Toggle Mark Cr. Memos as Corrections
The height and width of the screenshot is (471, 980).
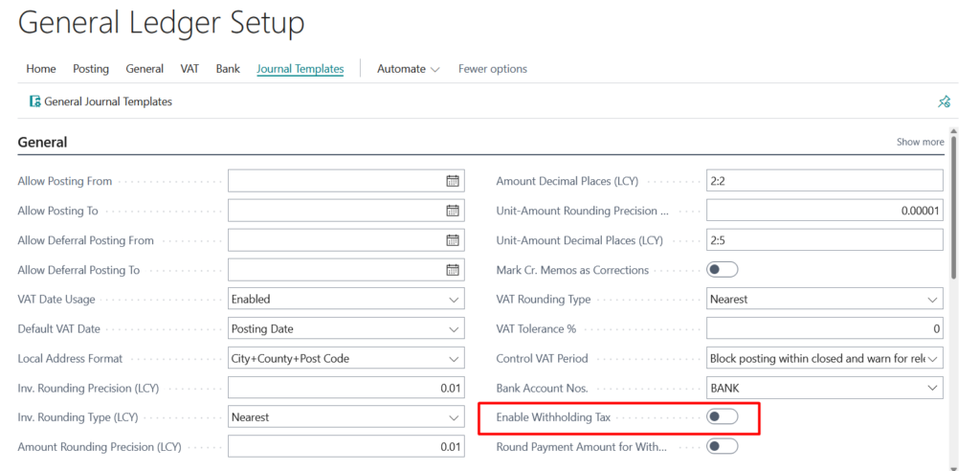pyautogui.click(x=722, y=270)
